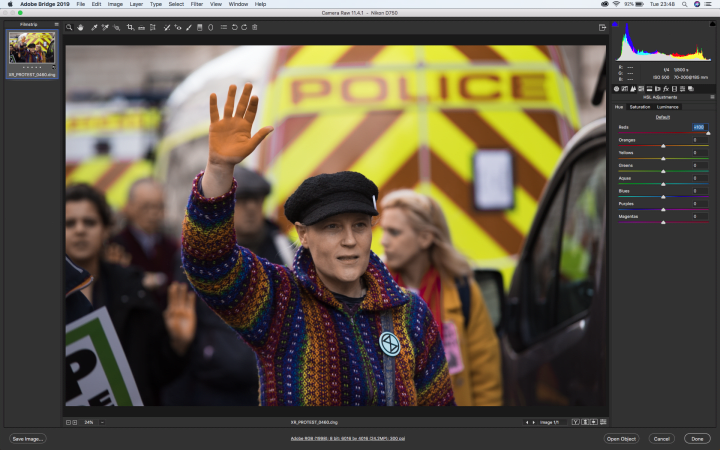
Task: Open the Window menu
Action: (x=238, y=4)
